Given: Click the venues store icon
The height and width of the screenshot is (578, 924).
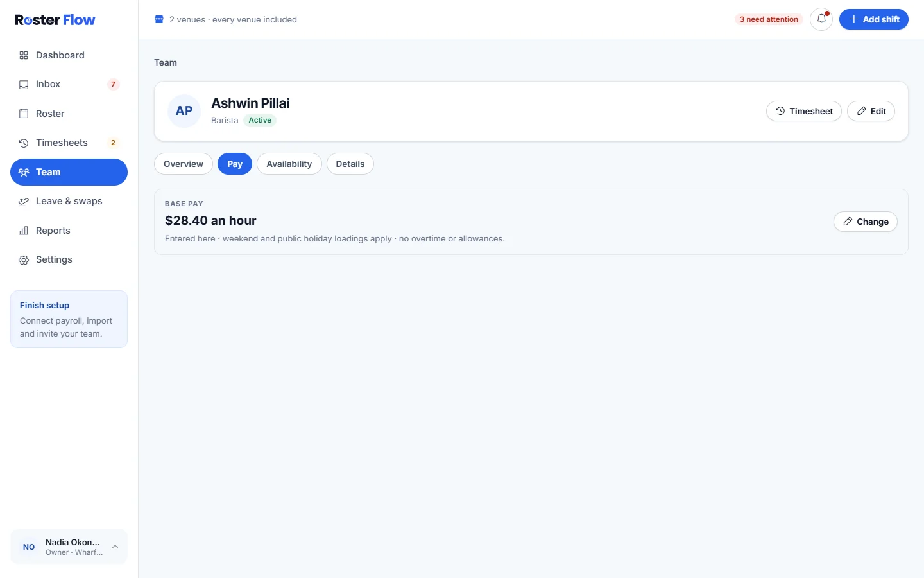Looking at the screenshot, I should tap(159, 19).
